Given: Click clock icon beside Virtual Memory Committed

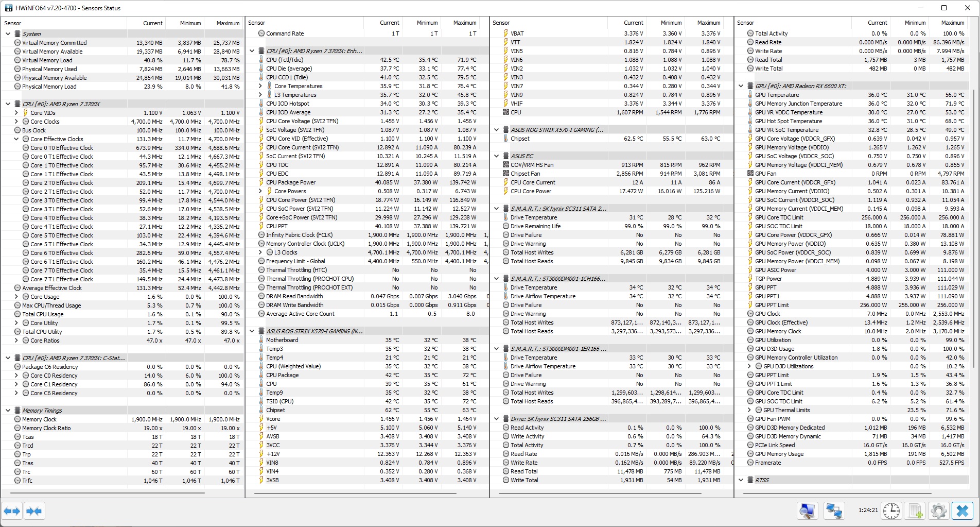Looking at the screenshot, I should click(x=17, y=43).
